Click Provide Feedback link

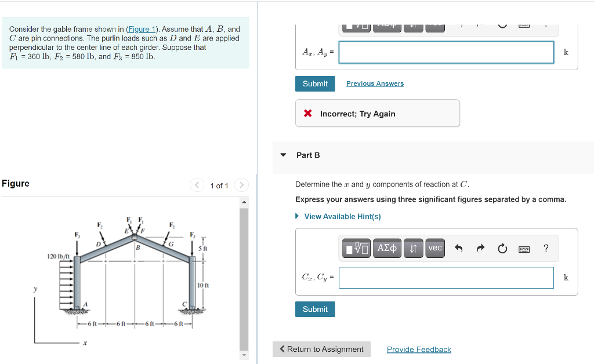(419, 349)
